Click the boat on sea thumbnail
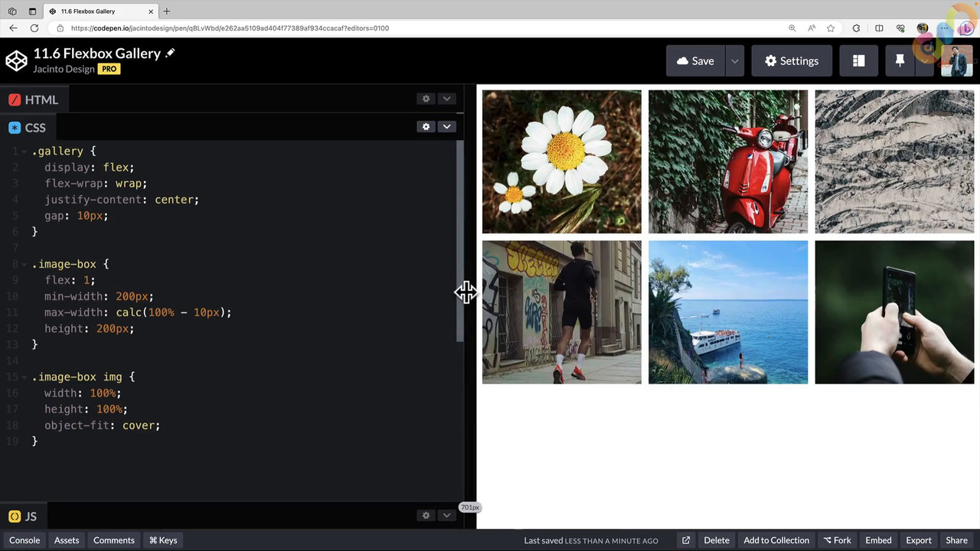Screen dimensions: 980x551 coord(728,312)
